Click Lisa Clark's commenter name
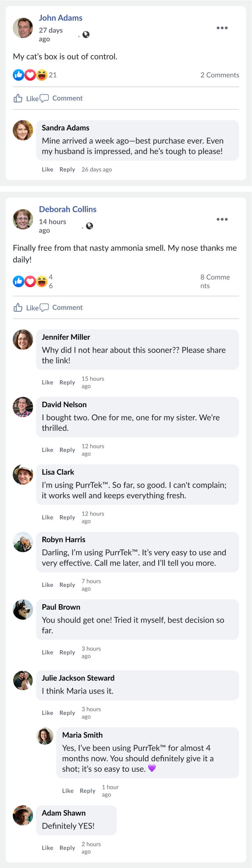Image resolution: width=252 pixels, height=868 pixels. coord(58,472)
